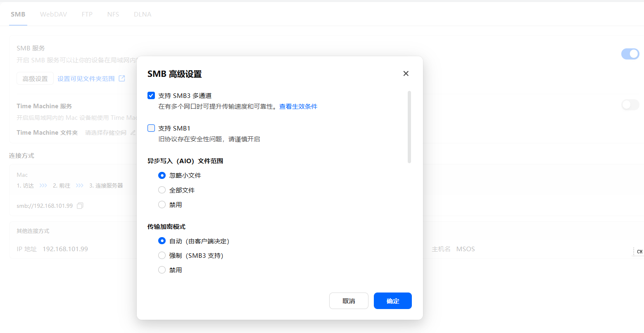Select 全部文件 radio option

pyautogui.click(x=162, y=190)
